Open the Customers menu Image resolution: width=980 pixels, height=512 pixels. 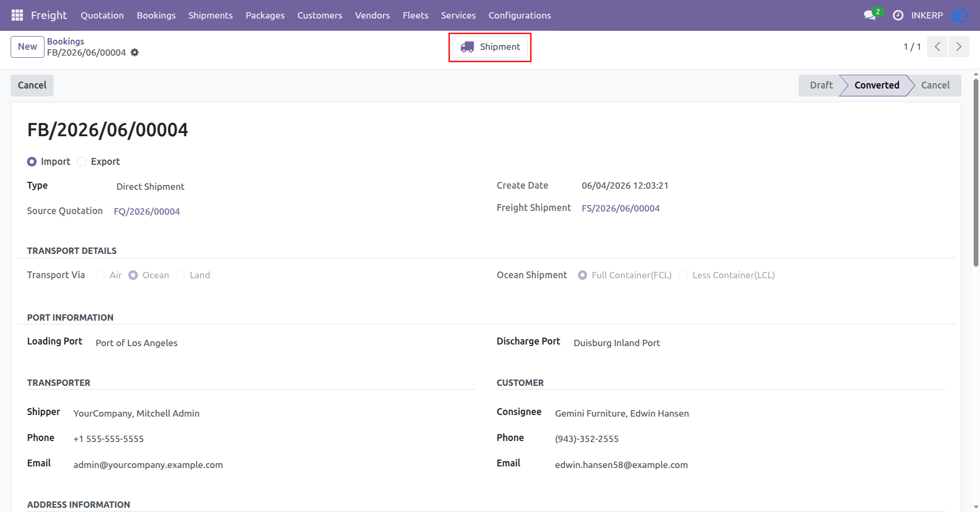click(320, 15)
